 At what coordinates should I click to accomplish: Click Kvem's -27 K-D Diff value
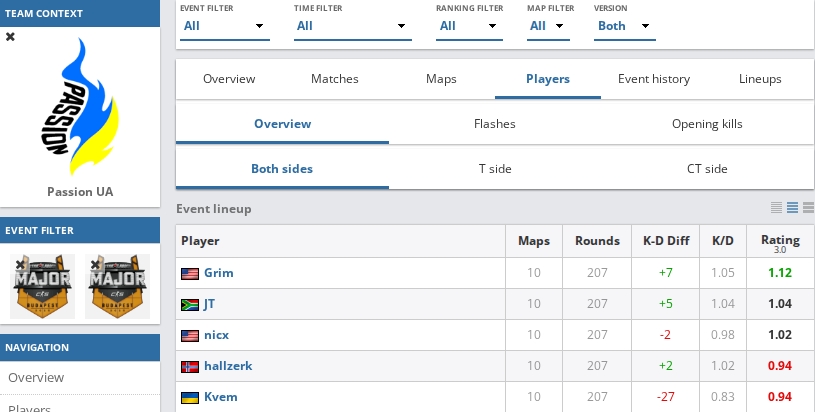665,397
